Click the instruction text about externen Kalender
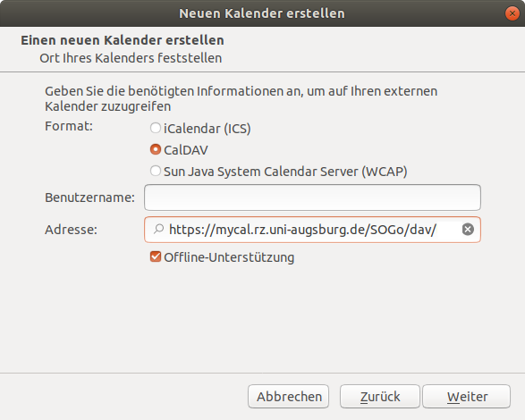 point(241,98)
